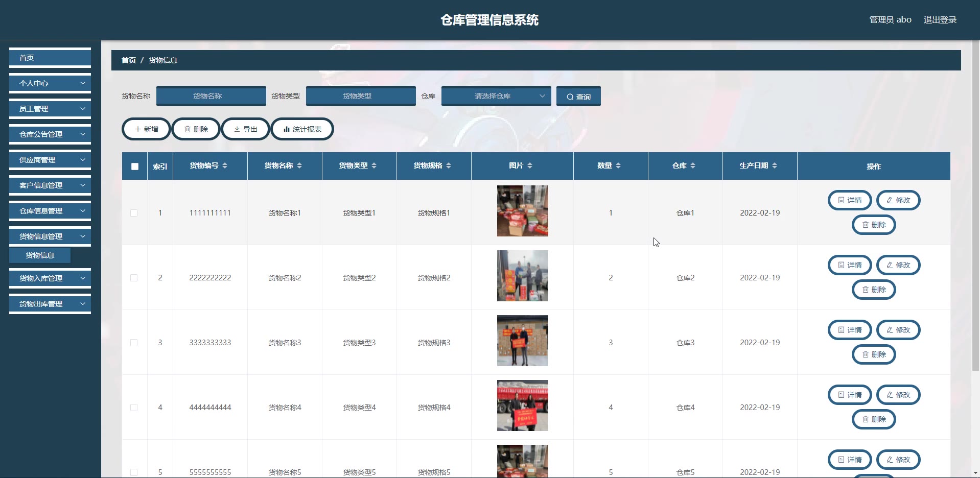980x478 pixels.
Task: Click the 货物规格4 cell
Action: pyautogui.click(x=434, y=408)
